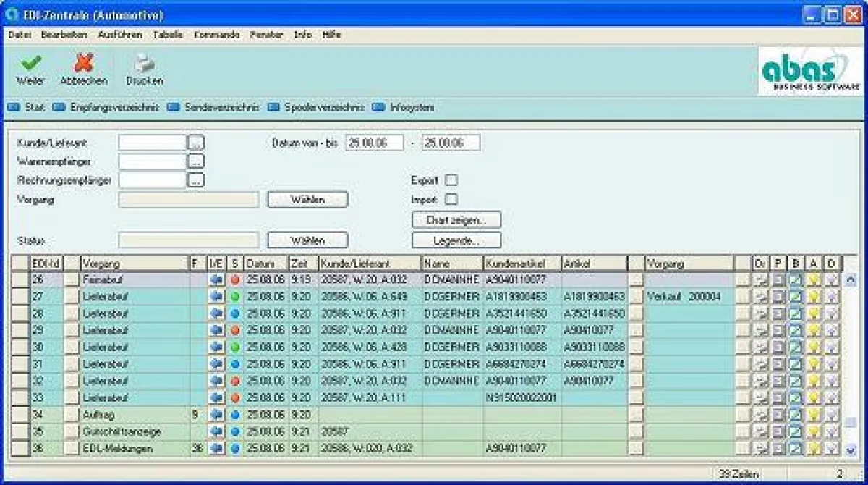The height and width of the screenshot is (485, 868).
Task: Click the Legende button
Action: click(456, 240)
